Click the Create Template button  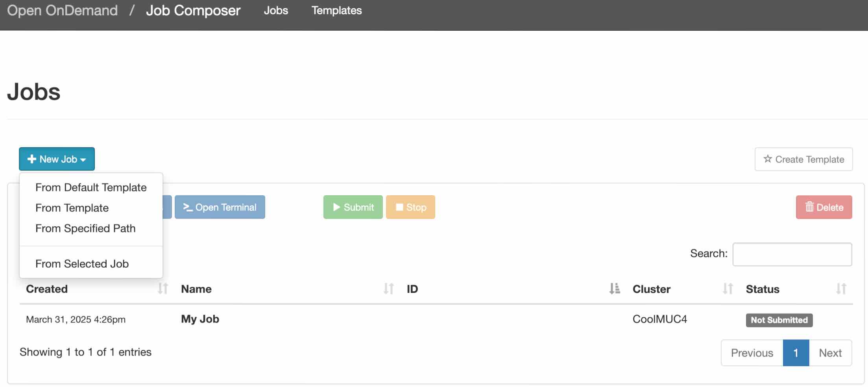click(803, 159)
